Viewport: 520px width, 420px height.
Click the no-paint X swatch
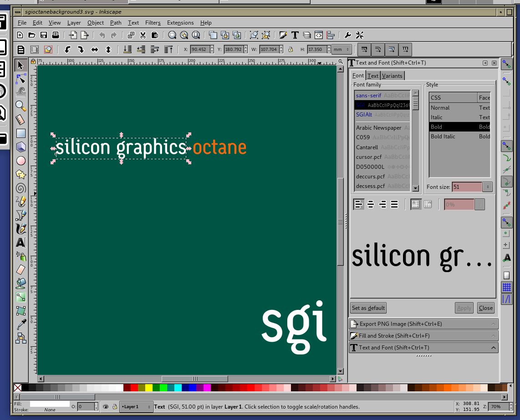click(x=18, y=388)
